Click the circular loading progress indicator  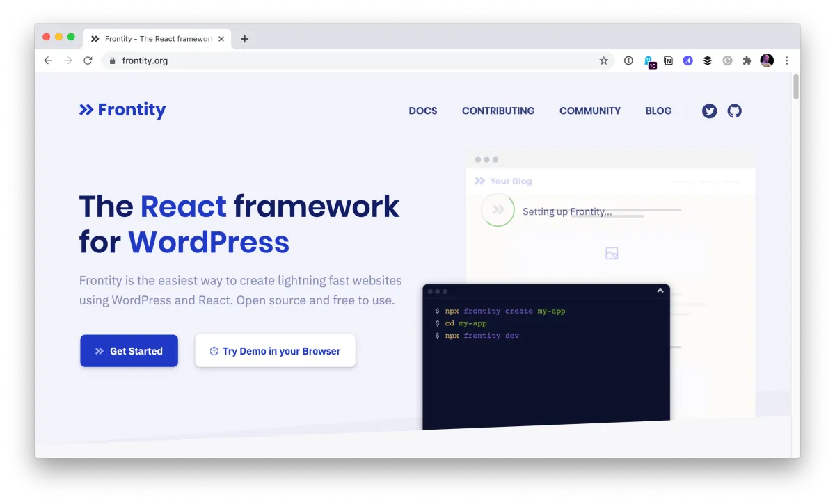tap(498, 209)
